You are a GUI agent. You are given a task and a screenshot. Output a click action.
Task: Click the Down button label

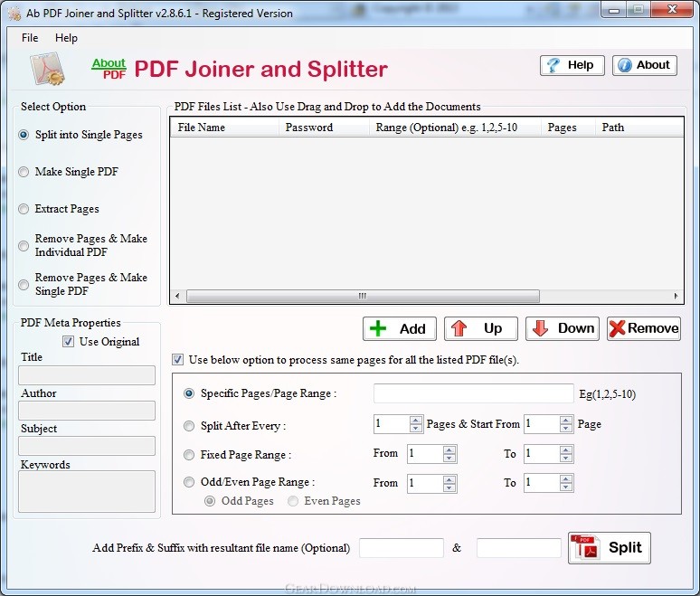click(x=576, y=328)
